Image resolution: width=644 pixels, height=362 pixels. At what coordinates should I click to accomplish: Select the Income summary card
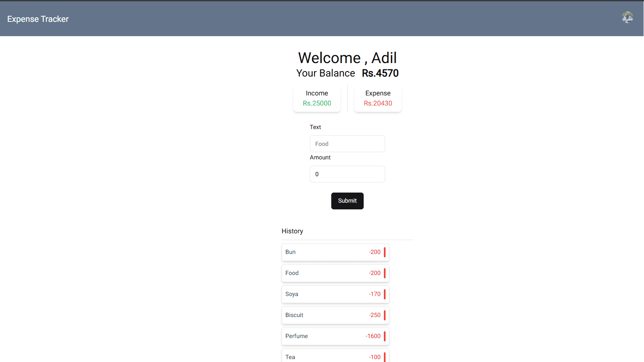[317, 98]
